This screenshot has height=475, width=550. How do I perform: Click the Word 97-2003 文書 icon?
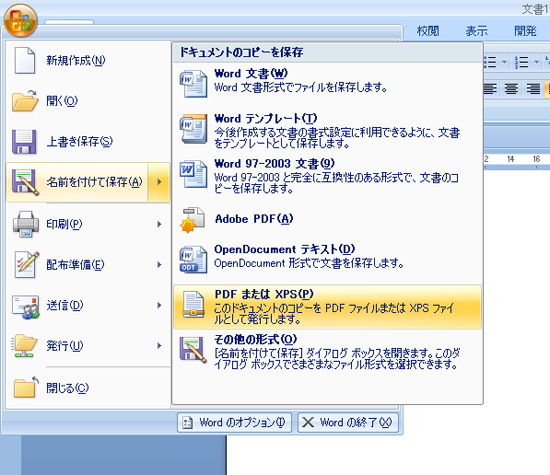coord(193,174)
